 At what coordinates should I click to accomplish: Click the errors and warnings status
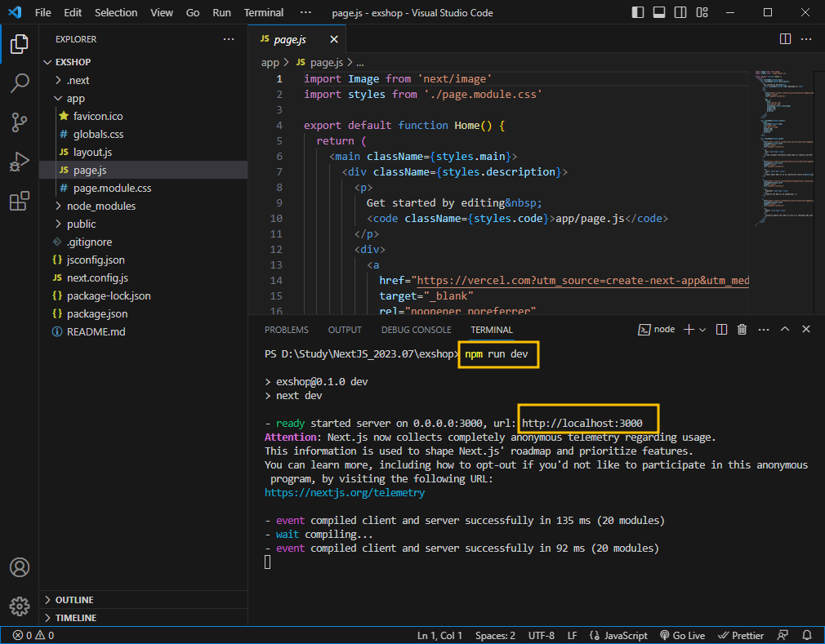33,635
